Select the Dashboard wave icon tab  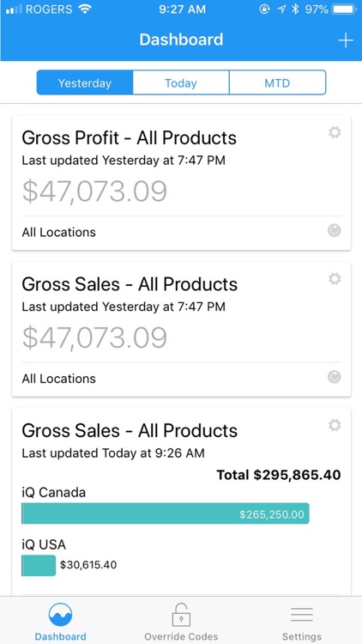point(60,615)
